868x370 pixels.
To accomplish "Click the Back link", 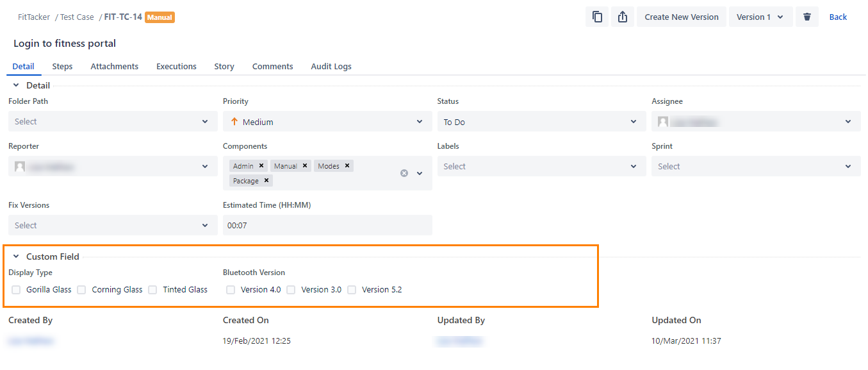I will 838,17.
